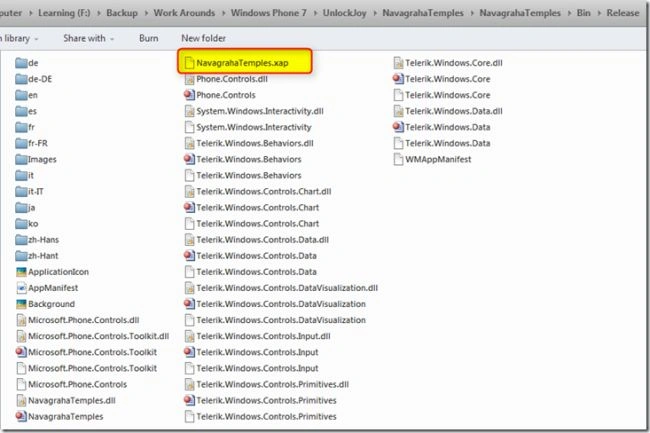The width and height of the screenshot is (650, 433).
Task: Open the ko folder icon
Action: 21,224
